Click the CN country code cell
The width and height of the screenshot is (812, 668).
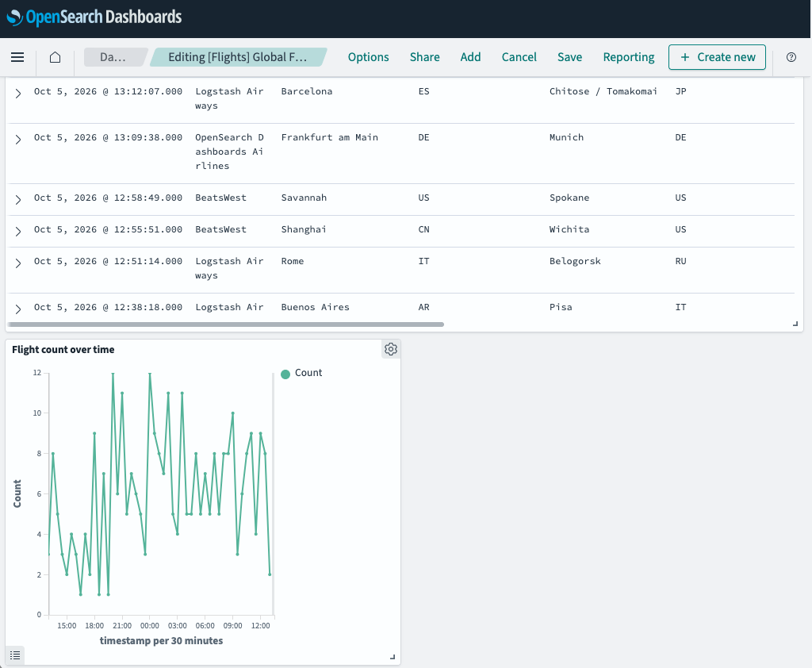tap(423, 229)
